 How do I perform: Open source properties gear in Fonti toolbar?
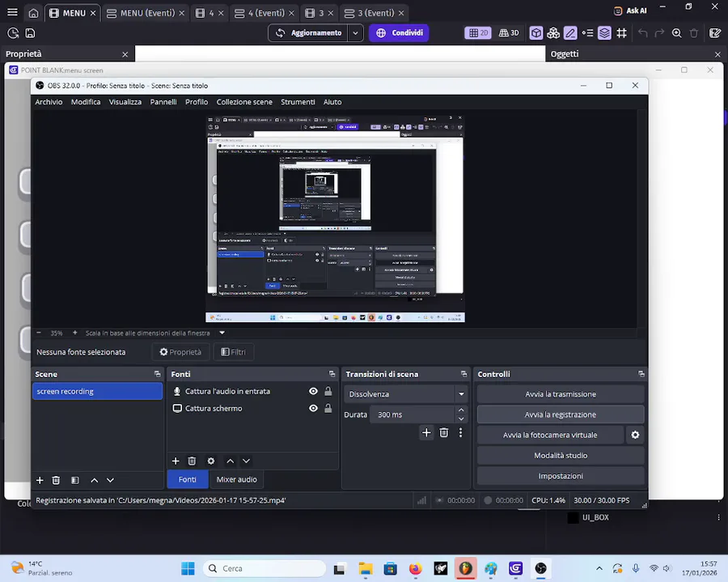(x=211, y=461)
